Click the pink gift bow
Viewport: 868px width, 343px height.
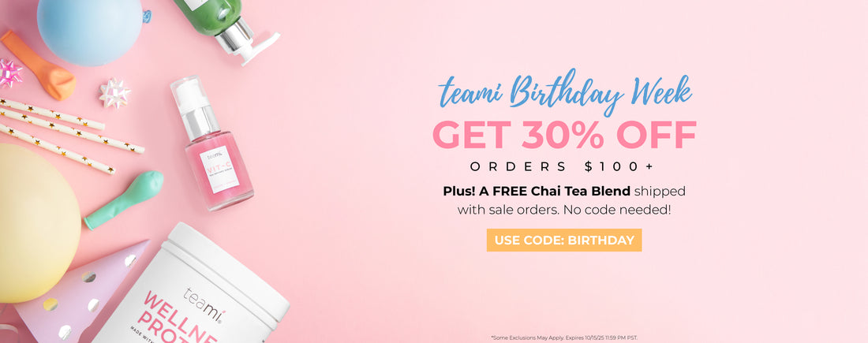(10, 73)
